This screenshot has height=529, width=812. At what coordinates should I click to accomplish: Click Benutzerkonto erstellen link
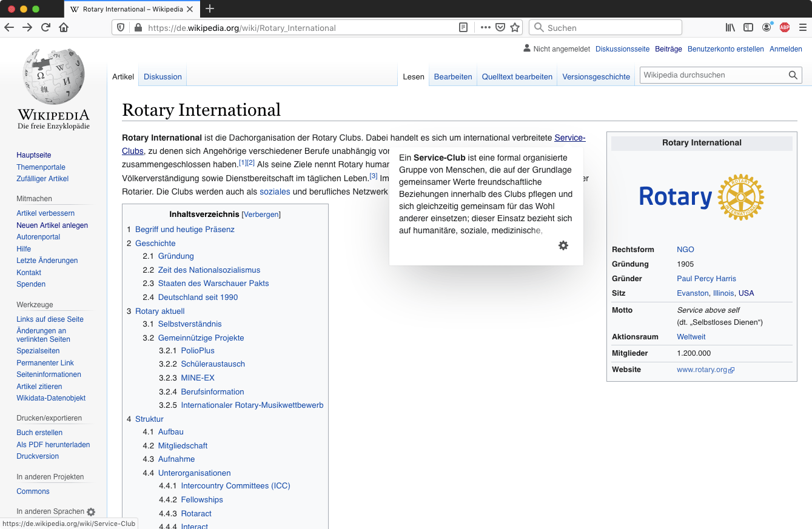[x=726, y=49]
